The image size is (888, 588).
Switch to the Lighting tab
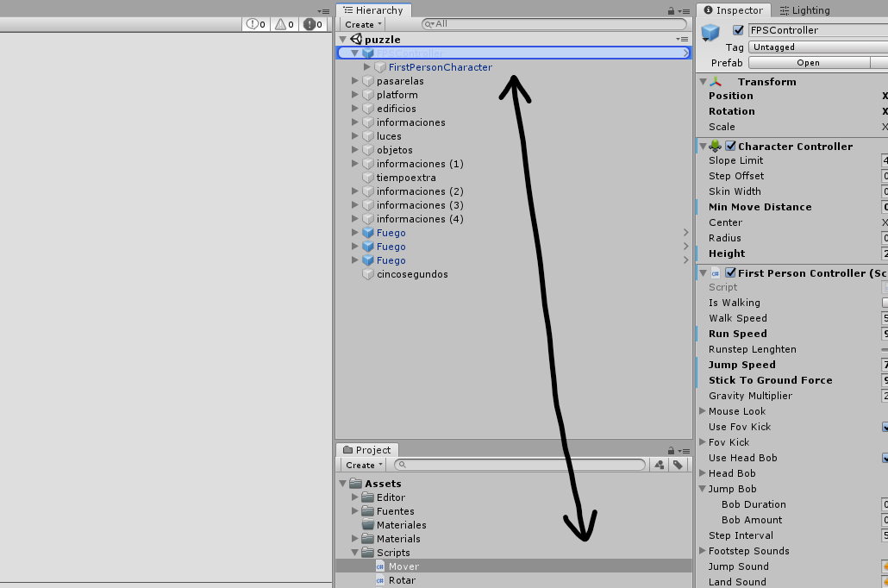click(x=804, y=10)
